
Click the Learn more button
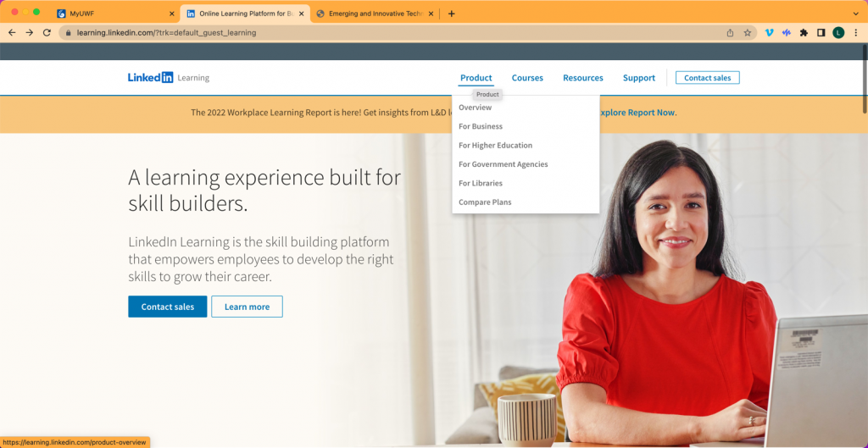247,307
